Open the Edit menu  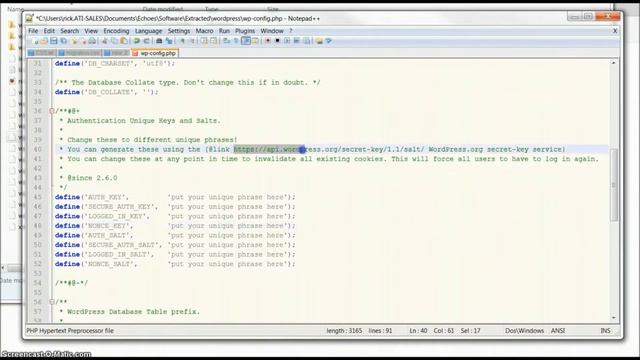[49, 31]
